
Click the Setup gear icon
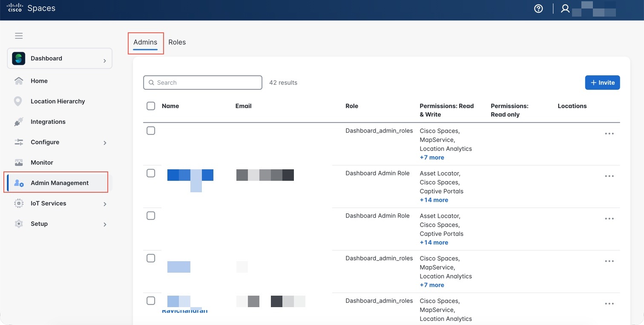point(19,224)
